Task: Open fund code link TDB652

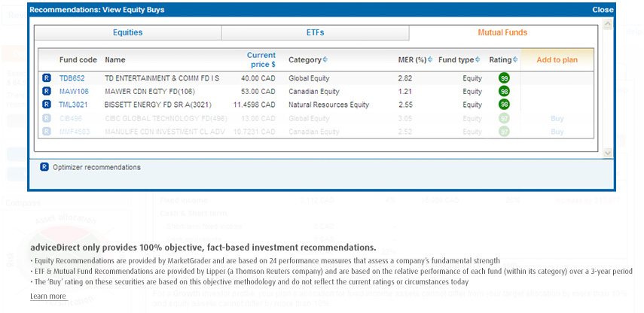Action: click(x=72, y=78)
